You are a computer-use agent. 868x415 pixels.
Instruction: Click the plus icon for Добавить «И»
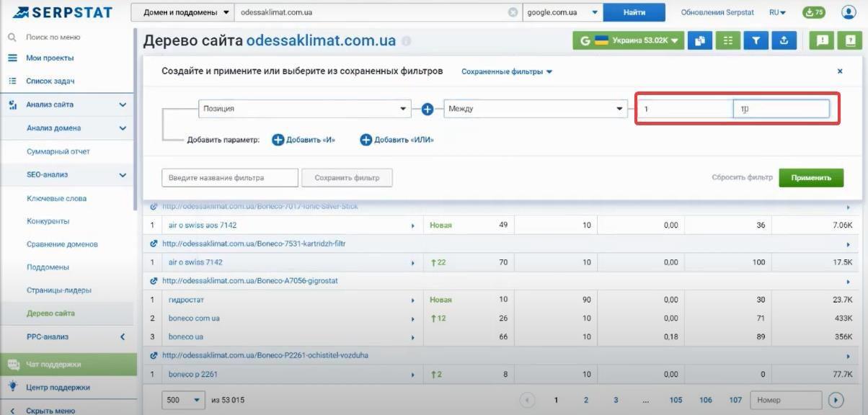coord(278,140)
